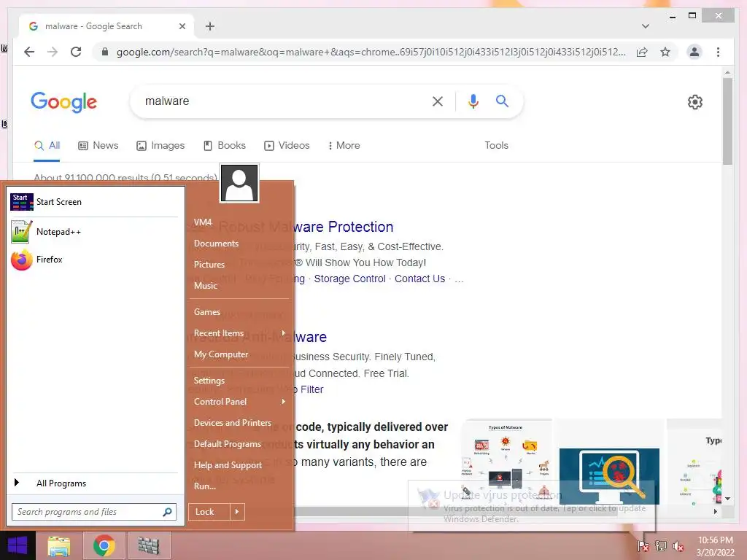The height and width of the screenshot is (560, 747).
Task: Reload the Google search page
Action: coord(76,52)
